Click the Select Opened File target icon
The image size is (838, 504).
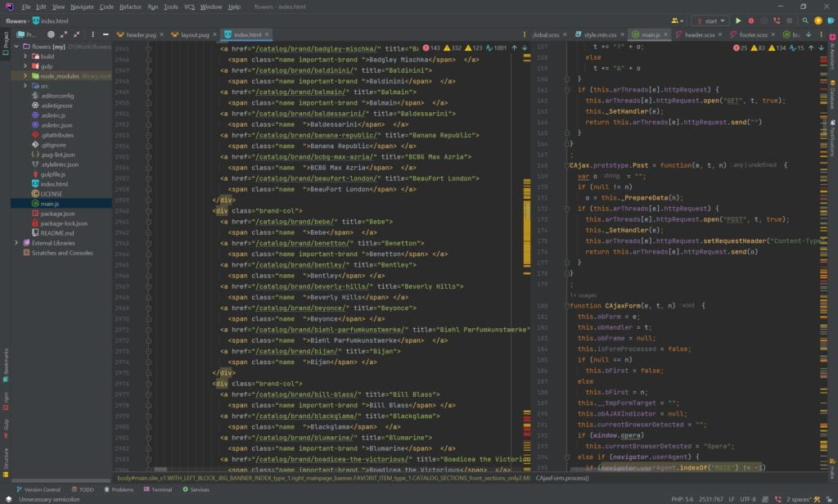coord(51,34)
